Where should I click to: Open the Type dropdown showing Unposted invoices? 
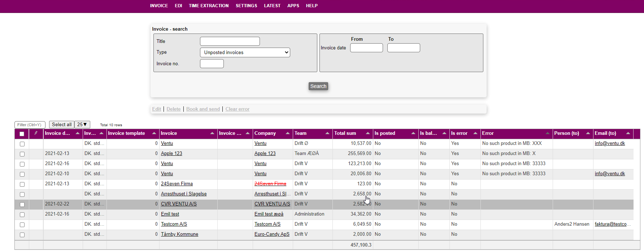pyautogui.click(x=245, y=53)
